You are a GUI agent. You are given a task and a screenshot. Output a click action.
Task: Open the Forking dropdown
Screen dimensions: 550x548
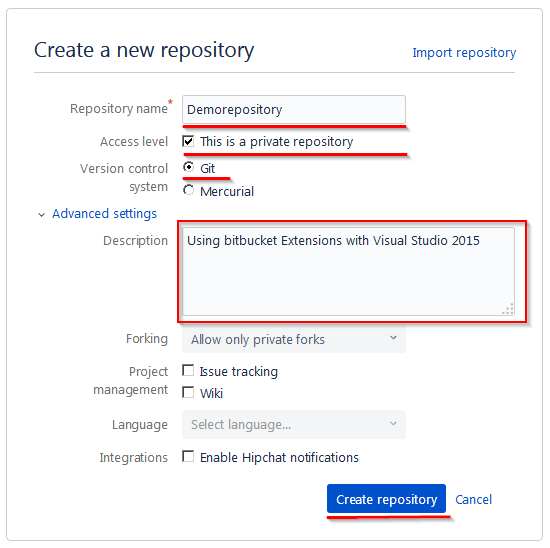coord(294,339)
